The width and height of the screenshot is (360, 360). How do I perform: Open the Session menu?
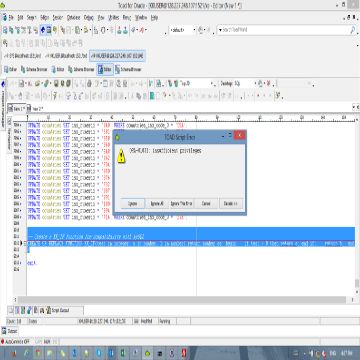(58, 18)
